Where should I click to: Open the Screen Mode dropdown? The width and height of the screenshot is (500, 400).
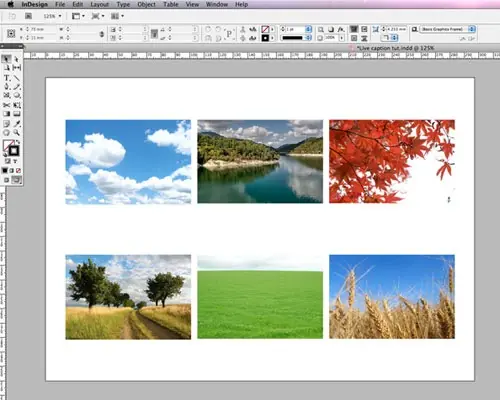[x=98, y=16]
